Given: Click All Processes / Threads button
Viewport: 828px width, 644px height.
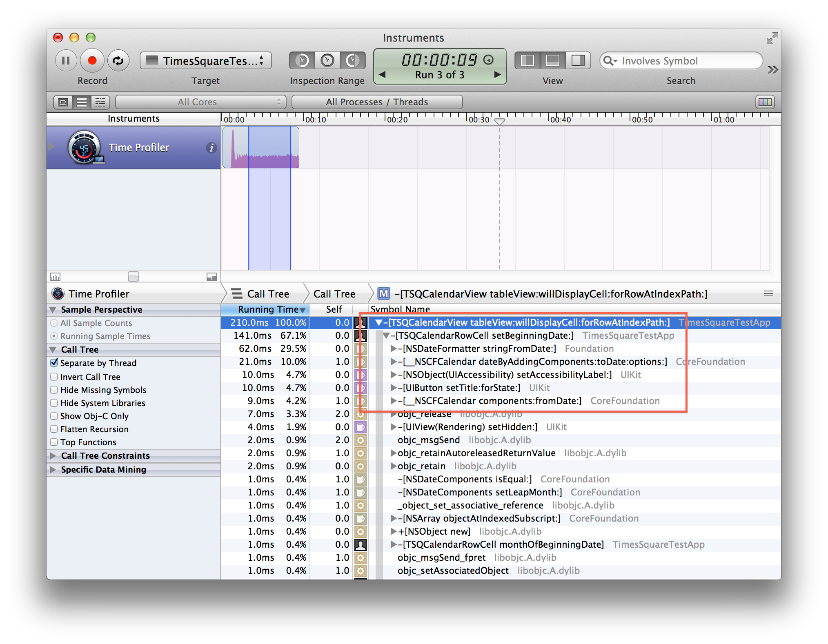Looking at the screenshot, I should 377,102.
